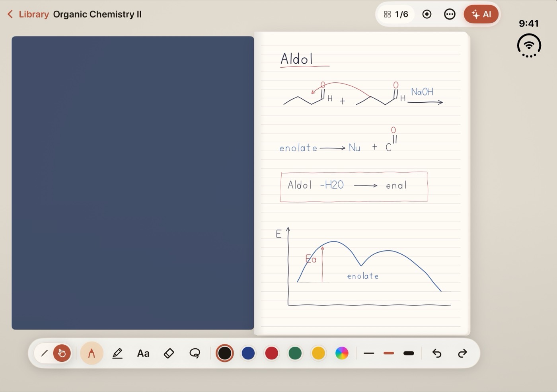Select the highlighter tool

point(117,353)
